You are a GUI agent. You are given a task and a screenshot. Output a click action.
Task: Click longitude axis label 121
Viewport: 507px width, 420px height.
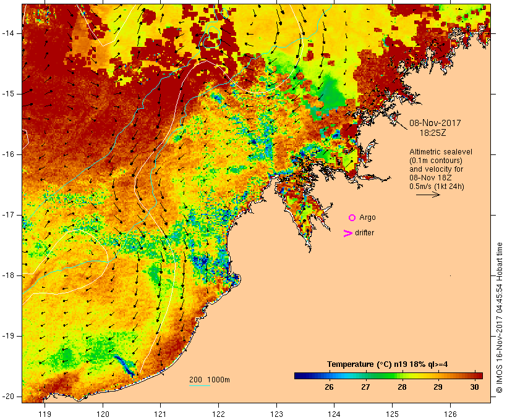pyautogui.click(x=160, y=414)
